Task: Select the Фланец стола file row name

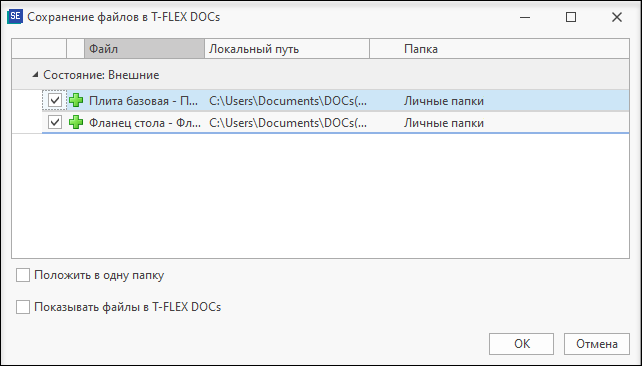Action: coord(145,122)
